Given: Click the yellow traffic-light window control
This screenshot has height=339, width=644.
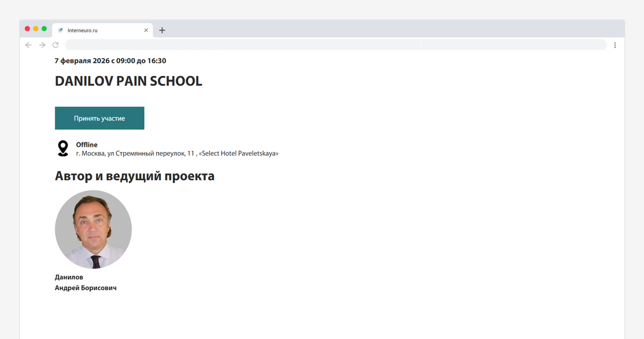Looking at the screenshot, I should click(36, 29).
